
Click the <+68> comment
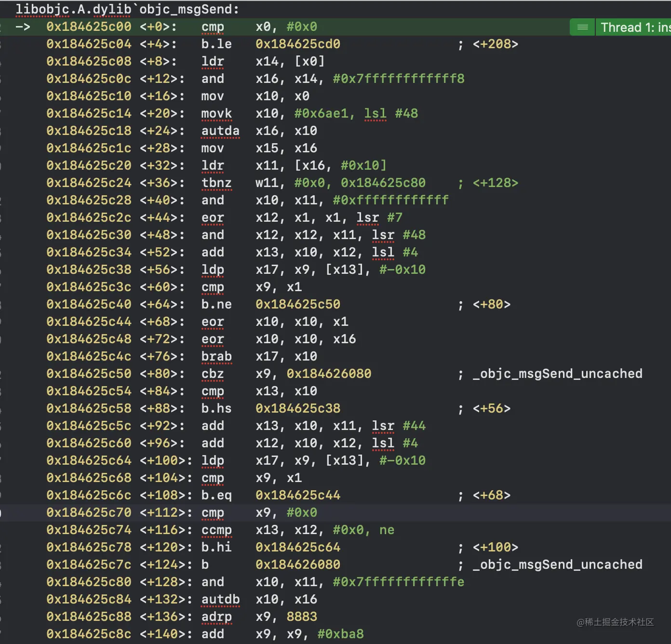491,496
